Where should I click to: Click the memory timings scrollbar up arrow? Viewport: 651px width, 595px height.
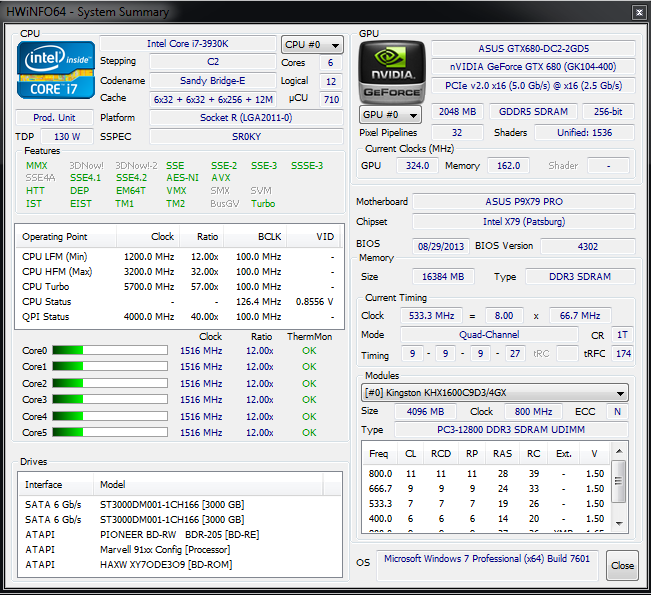(619, 451)
